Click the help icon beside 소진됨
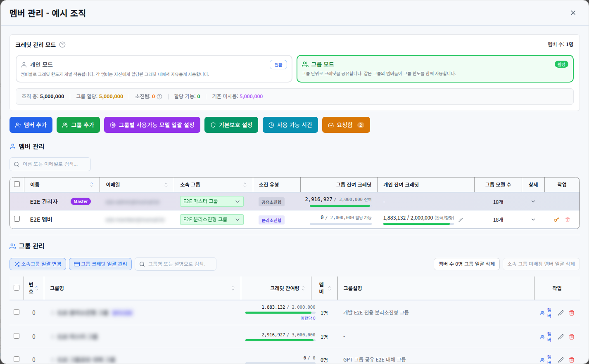 point(159,97)
